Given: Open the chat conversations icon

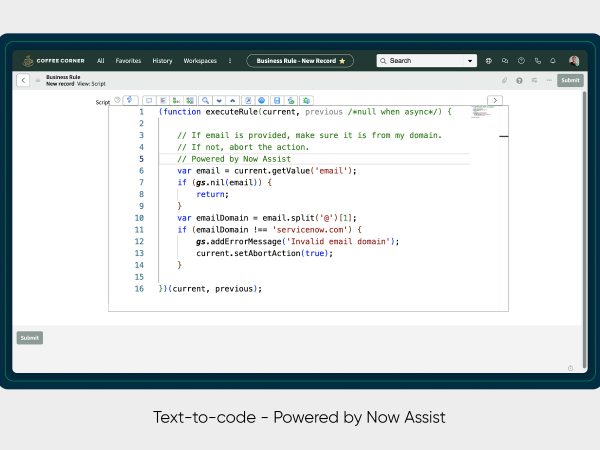Looking at the screenshot, I should (x=505, y=60).
